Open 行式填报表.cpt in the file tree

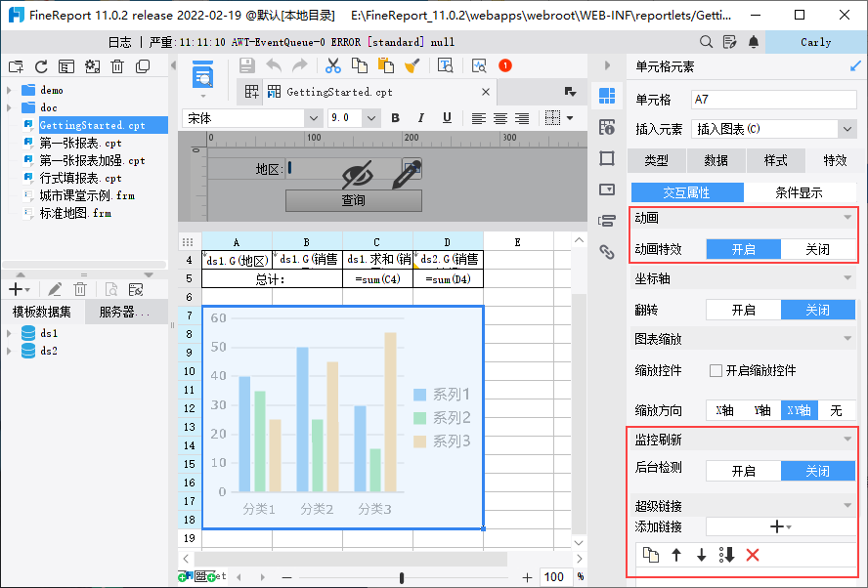click(x=80, y=179)
